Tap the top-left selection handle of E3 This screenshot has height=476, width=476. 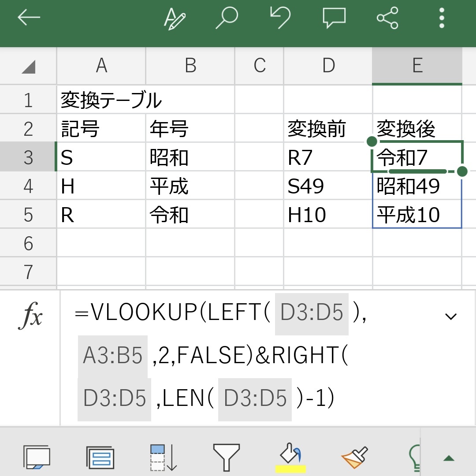[x=372, y=141]
